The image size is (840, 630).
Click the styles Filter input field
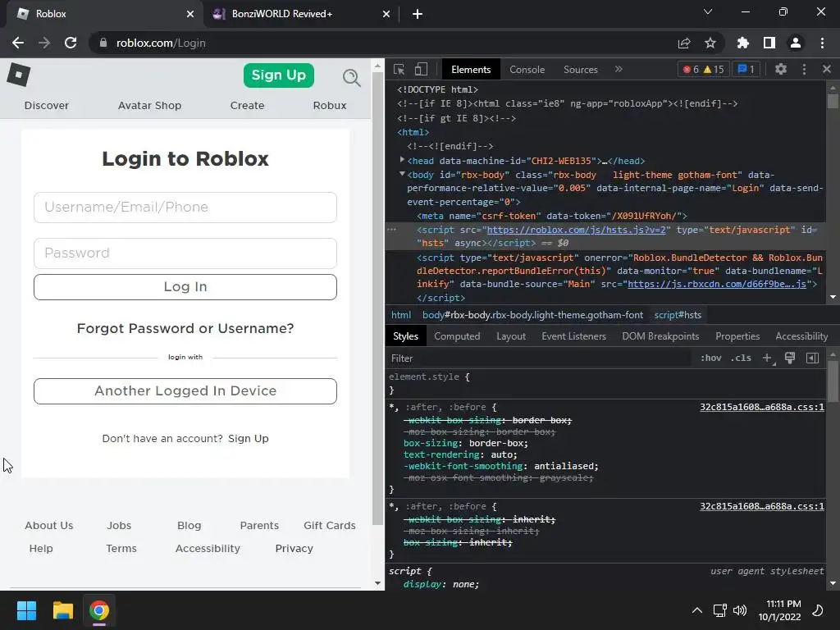point(538,358)
